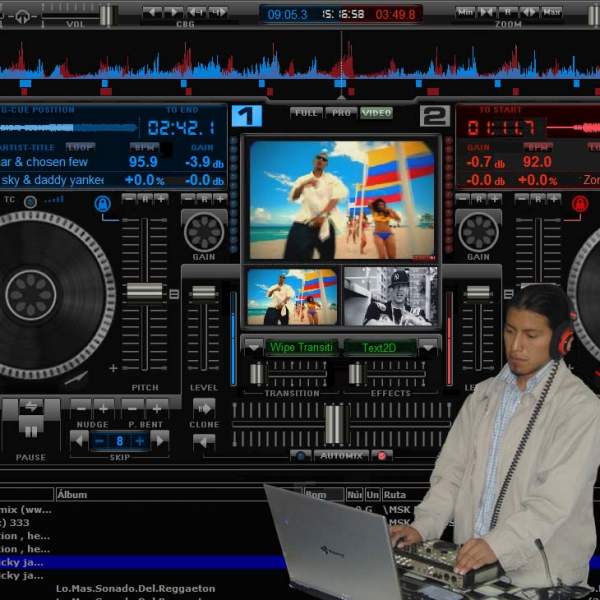Click NUDGE minus button
The height and width of the screenshot is (600, 600).
(x=81, y=409)
